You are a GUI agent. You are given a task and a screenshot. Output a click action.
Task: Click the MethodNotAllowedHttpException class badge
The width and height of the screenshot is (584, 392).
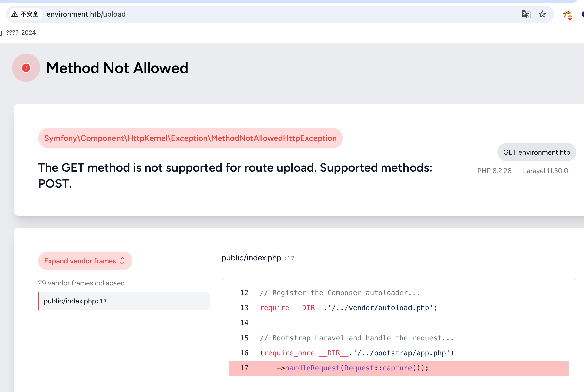(x=190, y=138)
